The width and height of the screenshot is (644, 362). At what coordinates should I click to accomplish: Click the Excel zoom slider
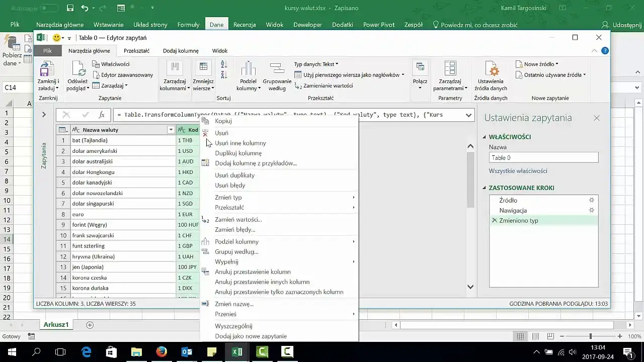pos(590,336)
